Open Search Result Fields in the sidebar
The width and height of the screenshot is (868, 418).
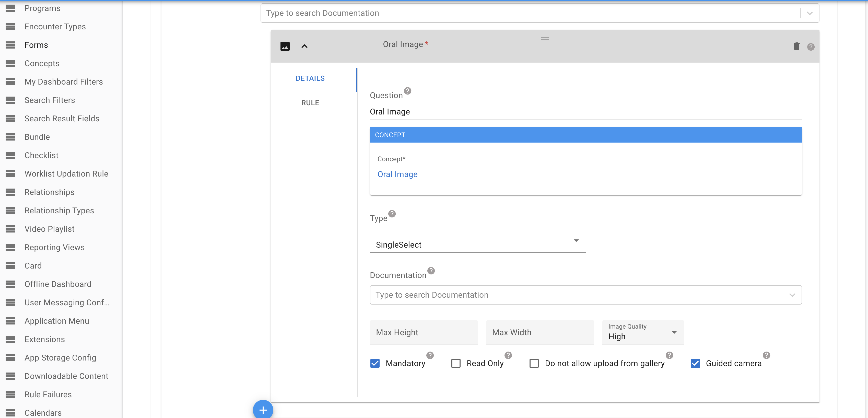pyautogui.click(x=62, y=118)
